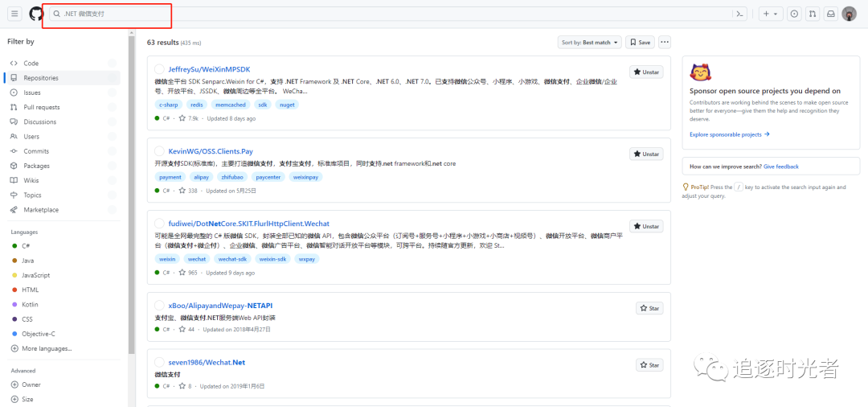Open the hamburger navigation menu
This screenshot has height=407, width=868.
coord(14,14)
